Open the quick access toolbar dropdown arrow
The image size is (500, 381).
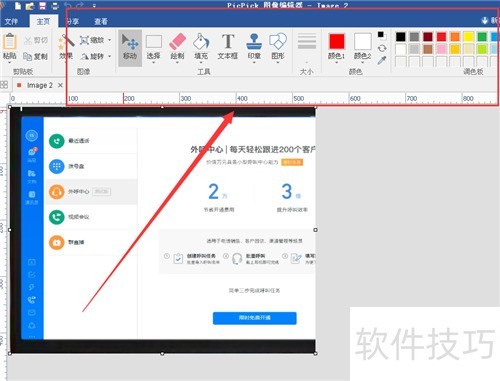pos(94,6)
